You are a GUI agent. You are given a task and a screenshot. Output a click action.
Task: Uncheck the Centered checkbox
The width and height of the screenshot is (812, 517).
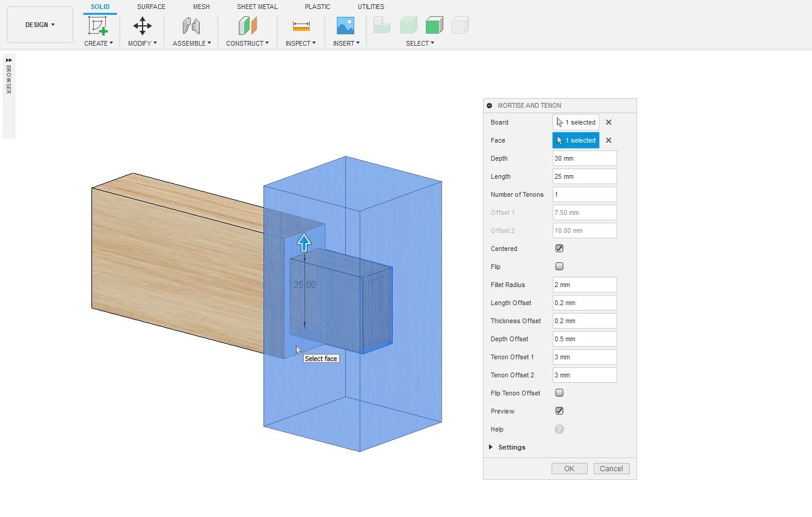point(559,249)
